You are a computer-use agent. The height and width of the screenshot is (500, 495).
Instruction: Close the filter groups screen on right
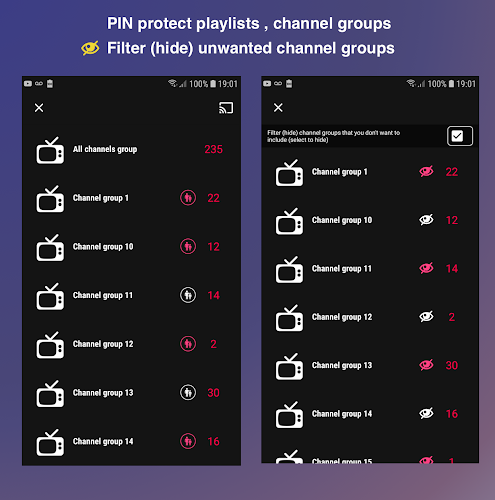point(278,108)
